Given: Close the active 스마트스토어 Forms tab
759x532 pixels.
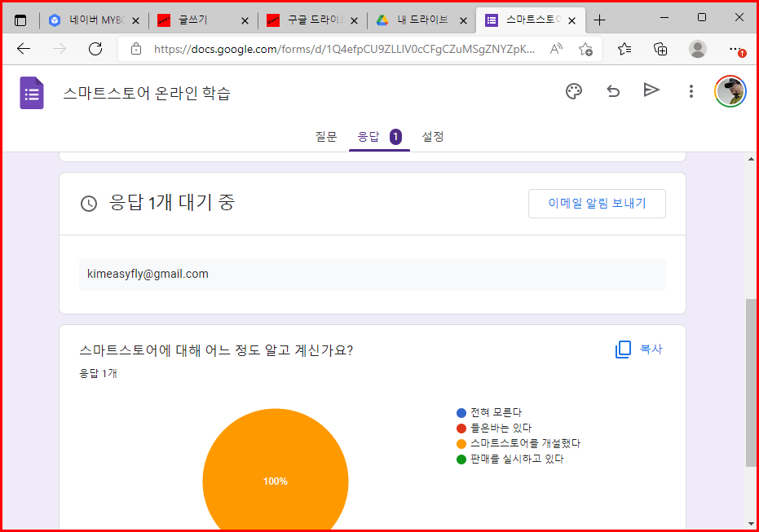Looking at the screenshot, I should (x=571, y=21).
